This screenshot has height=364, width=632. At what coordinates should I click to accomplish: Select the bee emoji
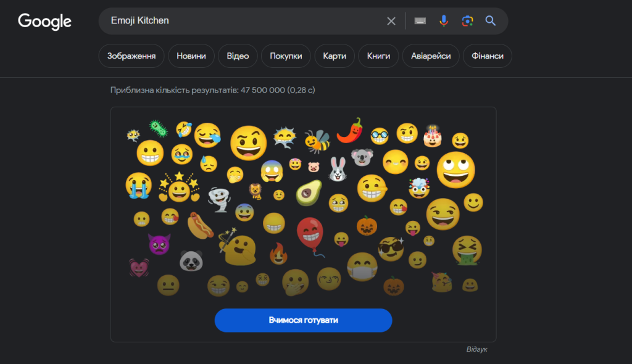(x=317, y=141)
